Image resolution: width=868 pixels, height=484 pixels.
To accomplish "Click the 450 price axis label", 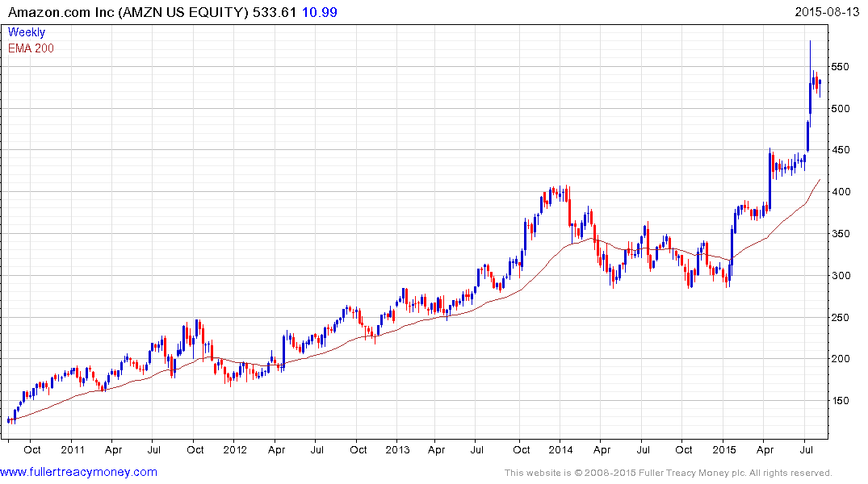I will 841,150.
